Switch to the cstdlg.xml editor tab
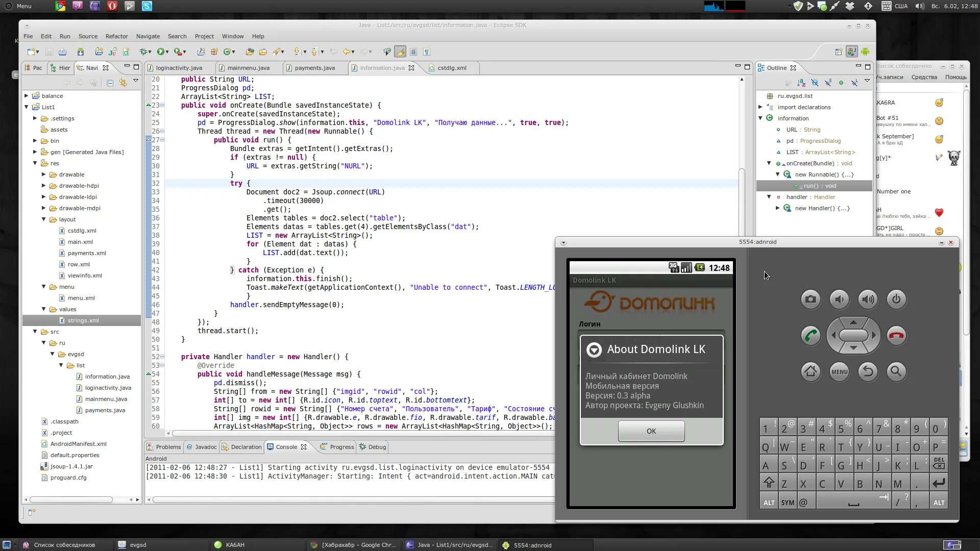This screenshot has width=980, height=551. pos(452,68)
